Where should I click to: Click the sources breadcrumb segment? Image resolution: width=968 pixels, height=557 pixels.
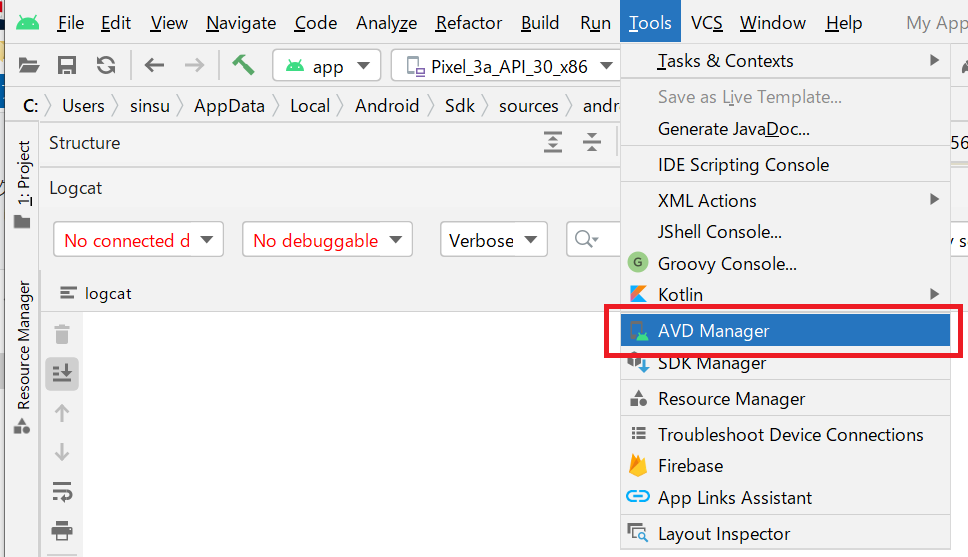pyautogui.click(x=528, y=106)
